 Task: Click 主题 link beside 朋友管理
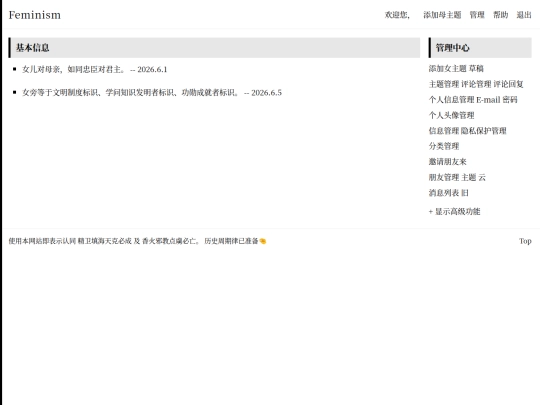tap(469, 177)
